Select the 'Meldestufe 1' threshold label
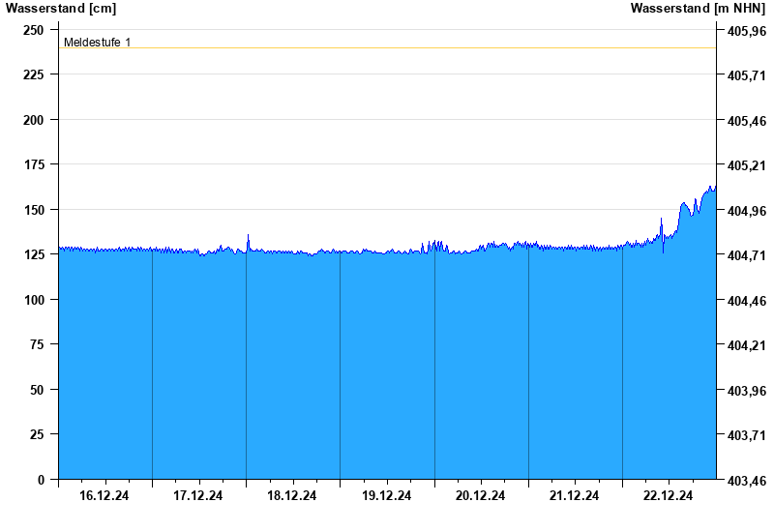 [x=97, y=43]
